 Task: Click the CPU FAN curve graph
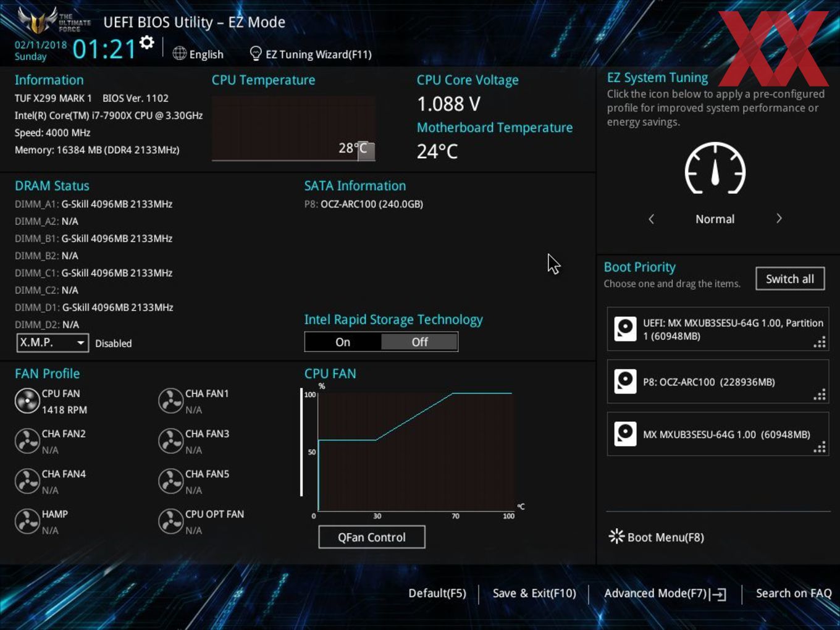coord(415,451)
